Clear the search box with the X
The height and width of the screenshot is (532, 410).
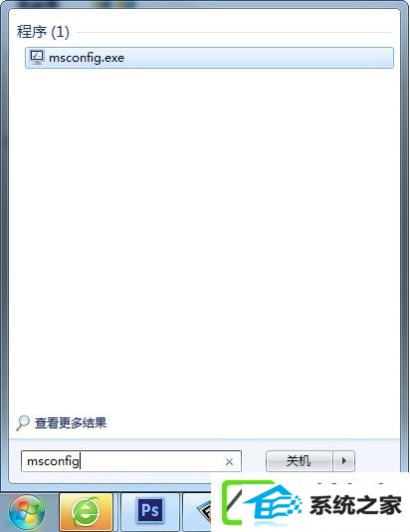point(229,462)
